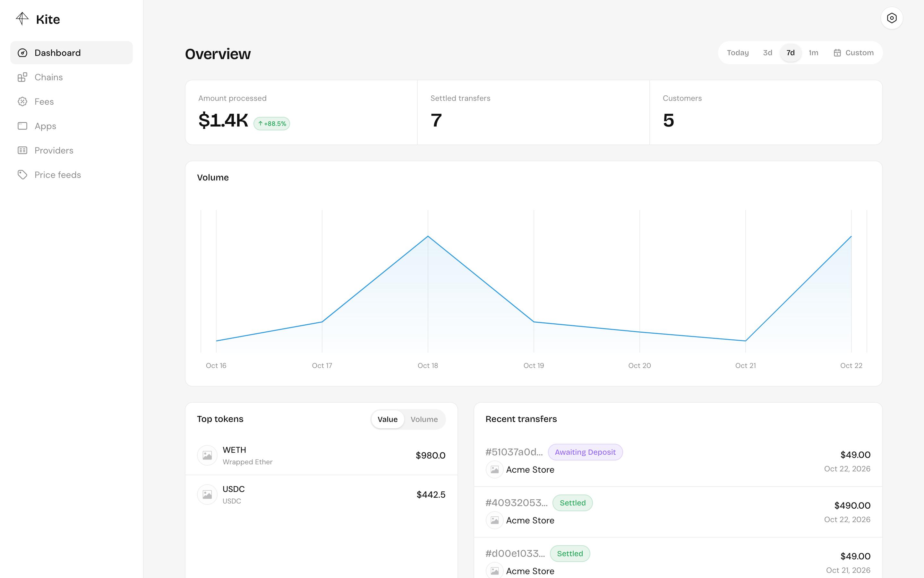924x578 pixels.
Task: Switch Top tokens to Volume view
Action: point(424,419)
